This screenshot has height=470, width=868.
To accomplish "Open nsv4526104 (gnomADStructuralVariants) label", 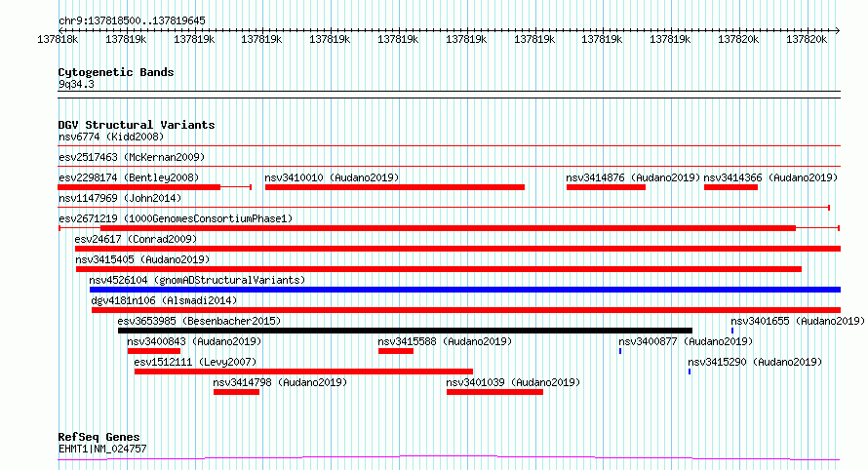I will 197,280.
